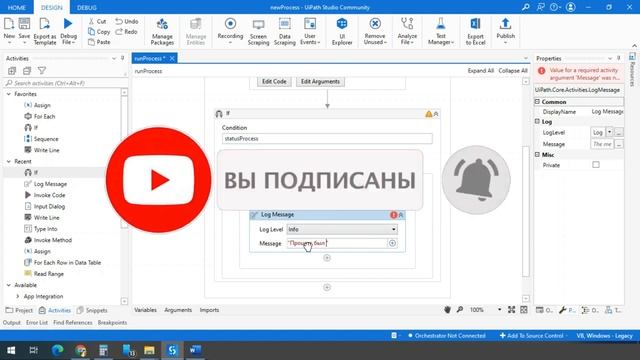Switch to DEBUG ribbon tab
This screenshot has width=640, height=360.
click(x=87, y=7)
